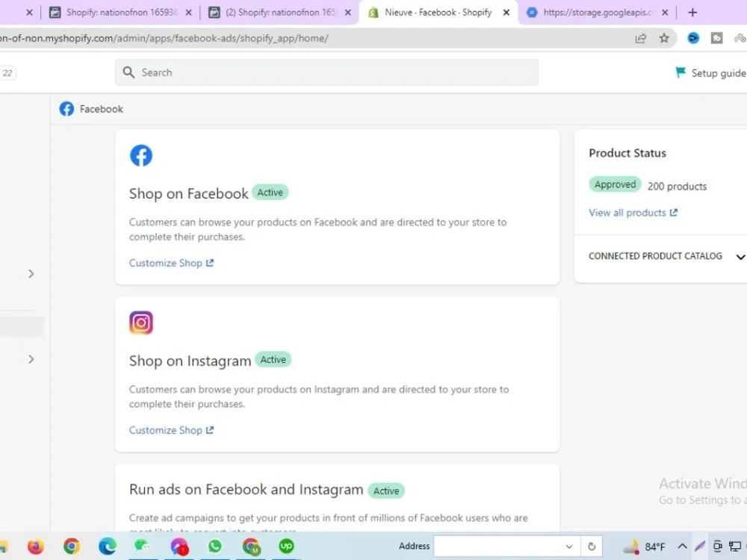
Task: Click the search magnifier icon
Action: tap(128, 72)
